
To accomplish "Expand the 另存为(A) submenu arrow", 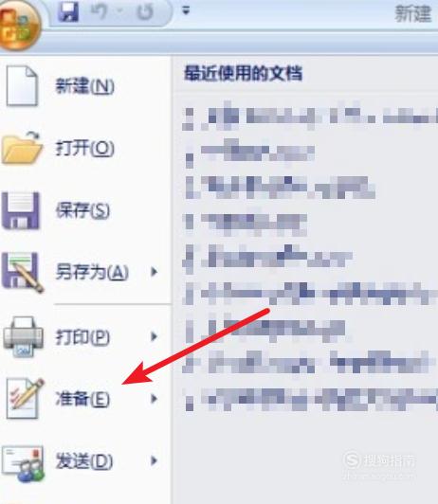I will (154, 272).
